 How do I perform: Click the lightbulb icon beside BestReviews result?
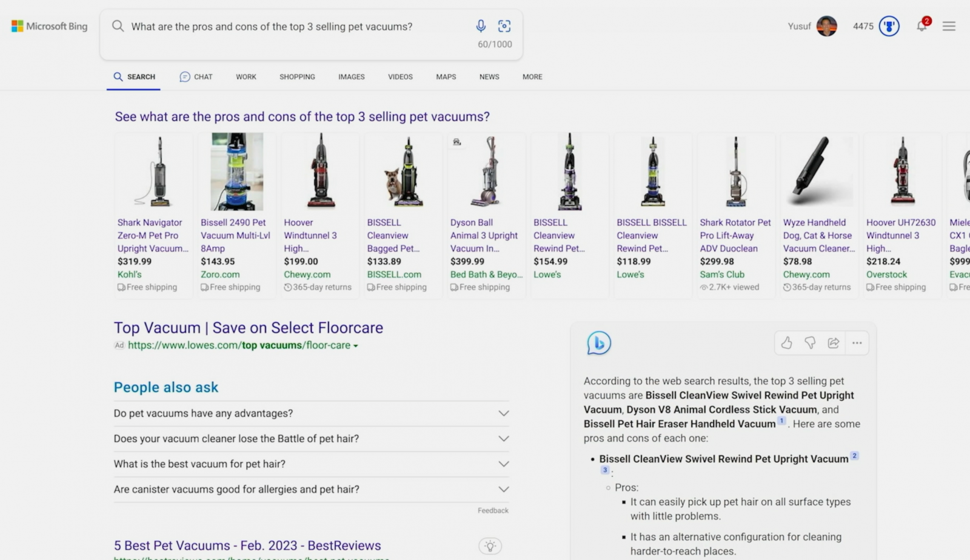point(490,545)
